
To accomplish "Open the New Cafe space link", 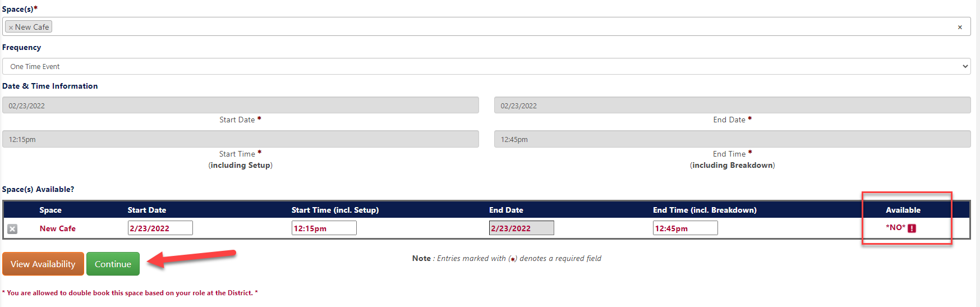I will pyautogui.click(x=58, y=228).
